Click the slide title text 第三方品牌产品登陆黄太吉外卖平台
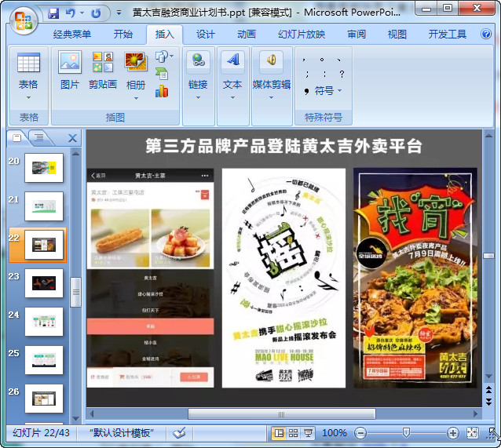The image size is (501, 448). tap(283, 146)
